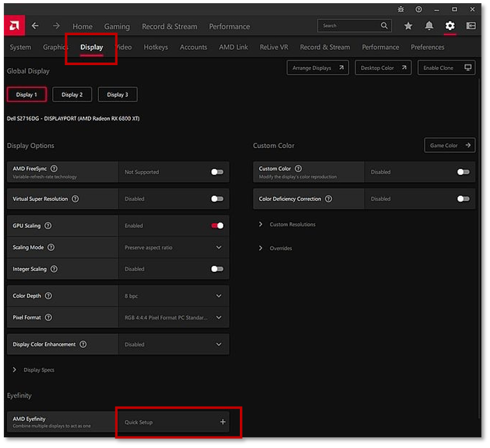This screenshot has height=448, width=490.
Task: Disable GPU Scaling switch
Action: (217, 226)
